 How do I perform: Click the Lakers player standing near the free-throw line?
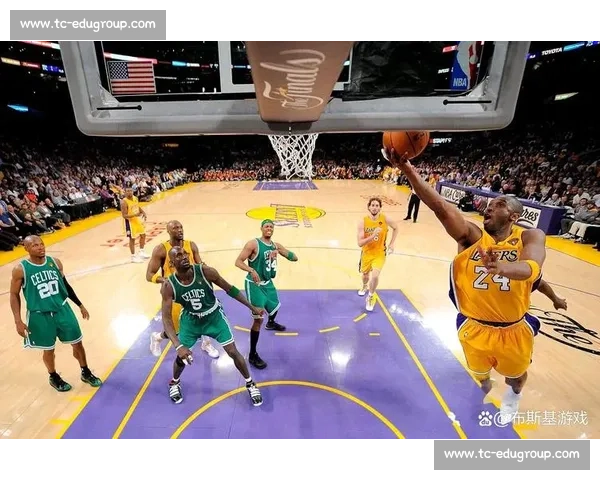(x=374, y=247)
